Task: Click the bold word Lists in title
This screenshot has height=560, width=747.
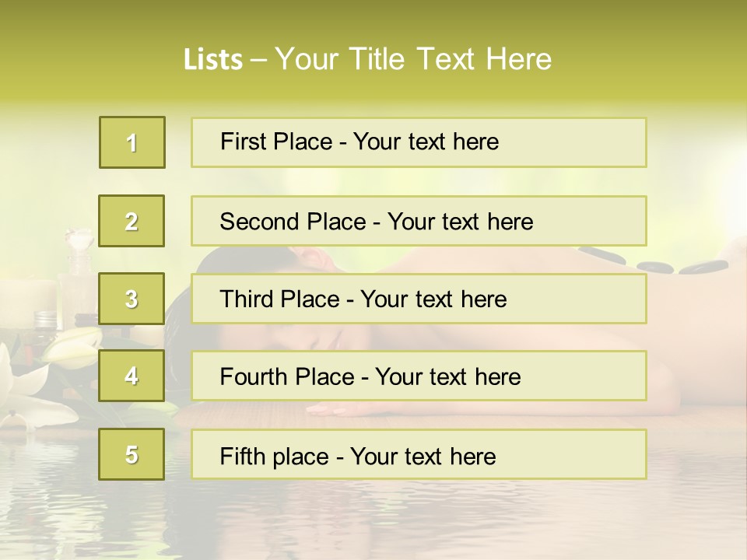Action: tap(213, 59)
